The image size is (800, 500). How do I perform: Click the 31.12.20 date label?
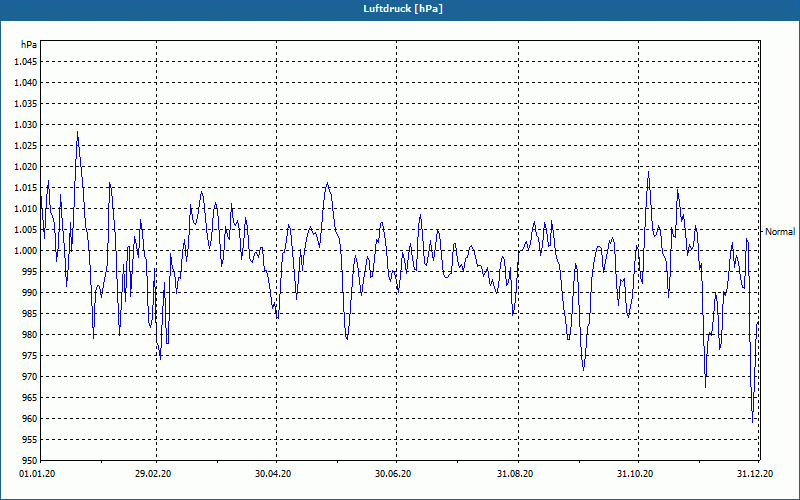pos(755,474)
